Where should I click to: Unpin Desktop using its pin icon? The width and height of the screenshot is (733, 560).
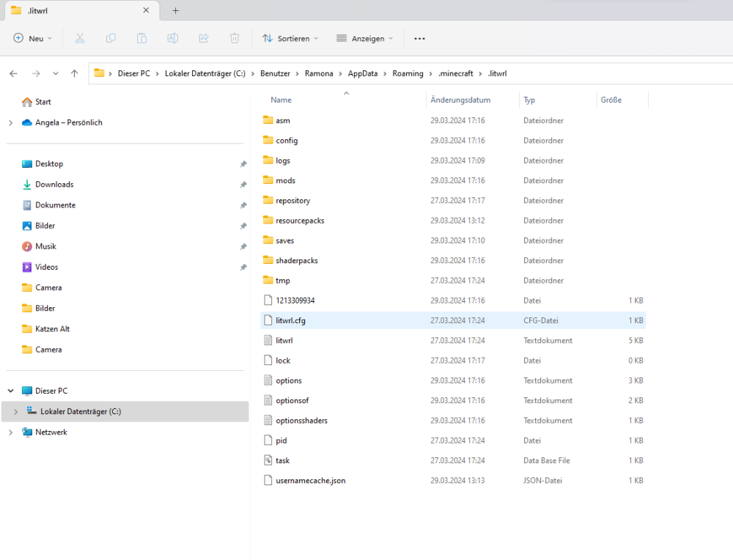[243, 164]
